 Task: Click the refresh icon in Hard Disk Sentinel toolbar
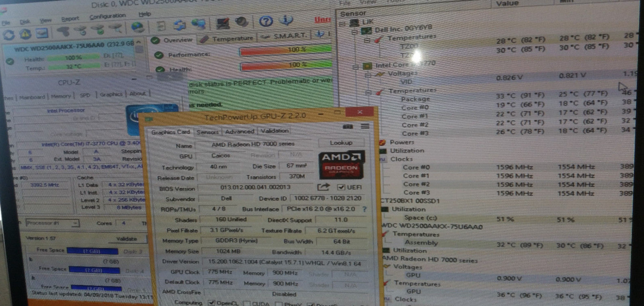tap(9, 34)
